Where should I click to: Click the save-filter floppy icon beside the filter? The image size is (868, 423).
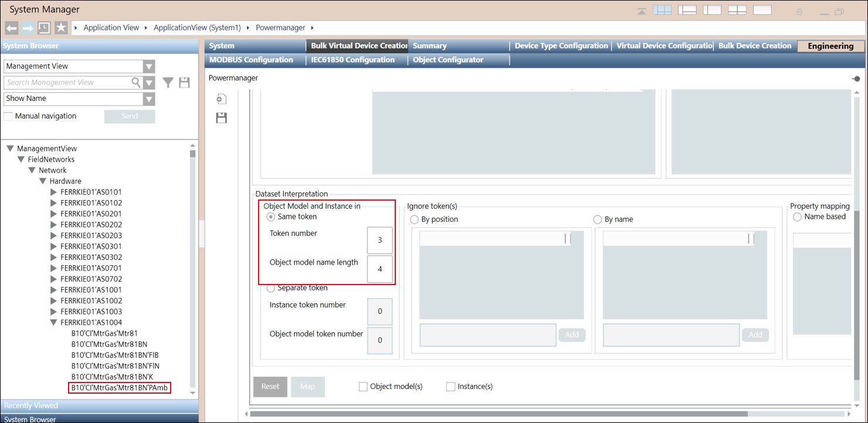184,82
